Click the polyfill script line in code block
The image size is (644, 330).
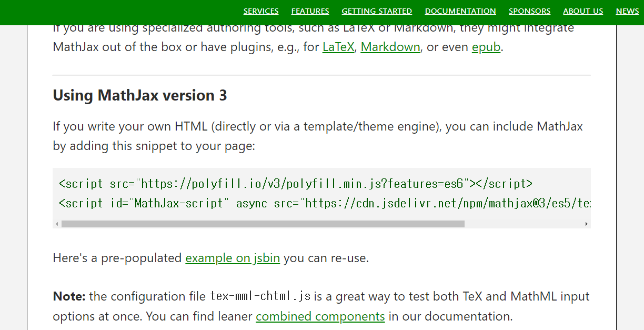pyautogui.click(x=296, y=184)
